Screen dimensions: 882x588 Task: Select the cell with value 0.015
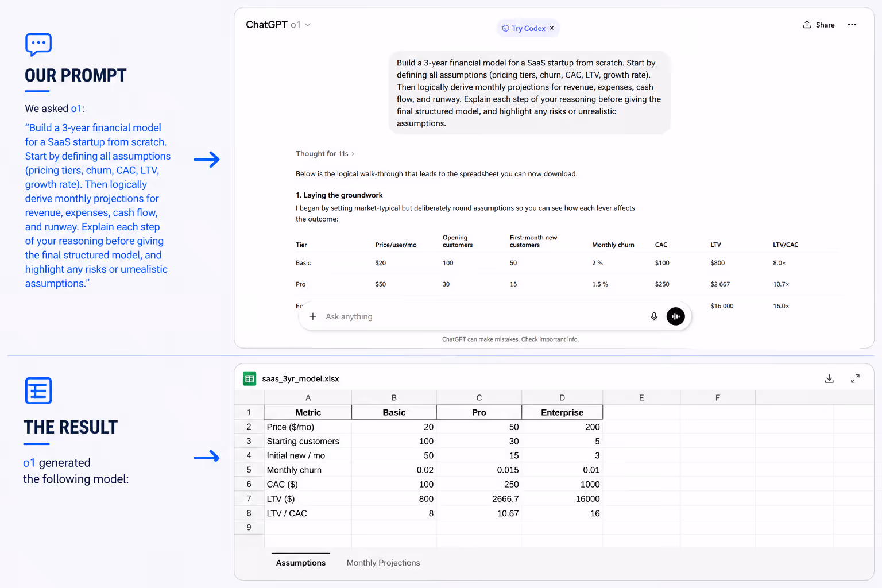pyautogui.click(x=479, y=470)
